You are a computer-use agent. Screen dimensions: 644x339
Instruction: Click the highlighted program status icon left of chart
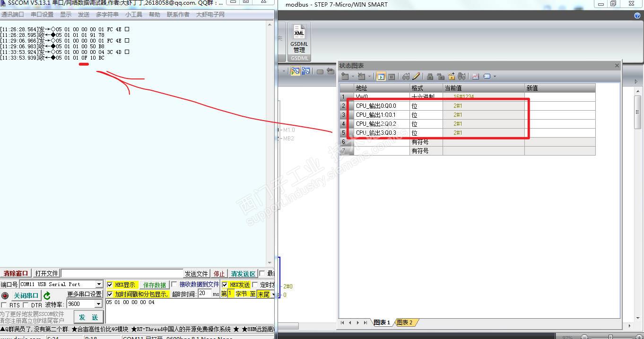click(x=295, y=71)
